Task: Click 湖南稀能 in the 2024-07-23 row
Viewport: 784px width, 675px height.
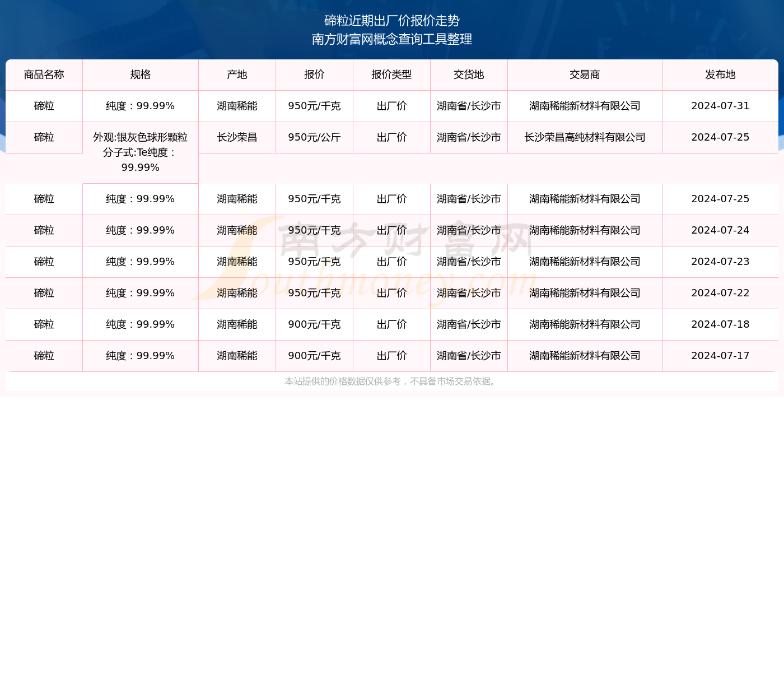Action: click(237, 262)
